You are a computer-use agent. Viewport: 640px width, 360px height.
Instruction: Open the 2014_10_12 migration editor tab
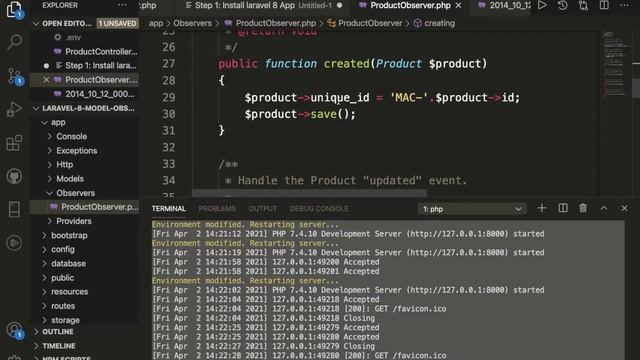pos(504,5)
